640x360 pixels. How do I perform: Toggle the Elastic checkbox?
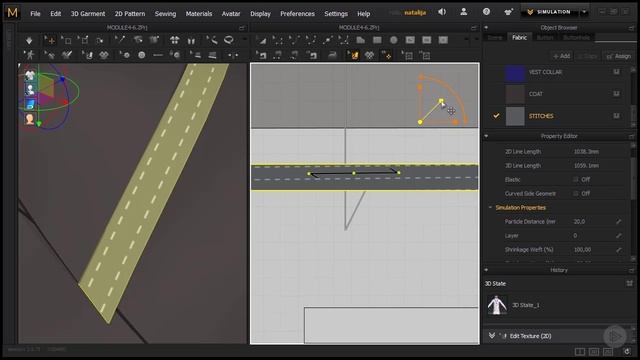point(576,180)
